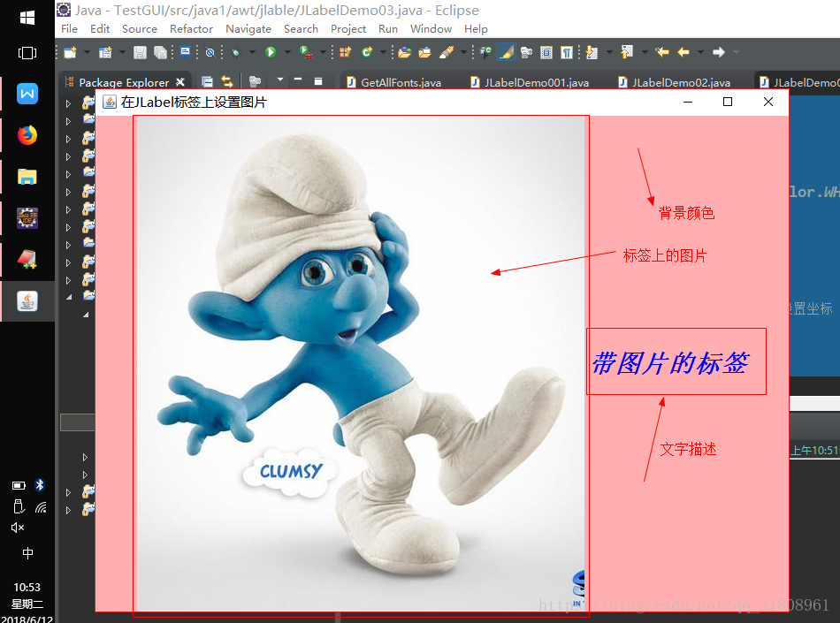Click the Next Annotation icon
Image resolution: width=840 pixels, height=623 pixels.
[592, 52]
